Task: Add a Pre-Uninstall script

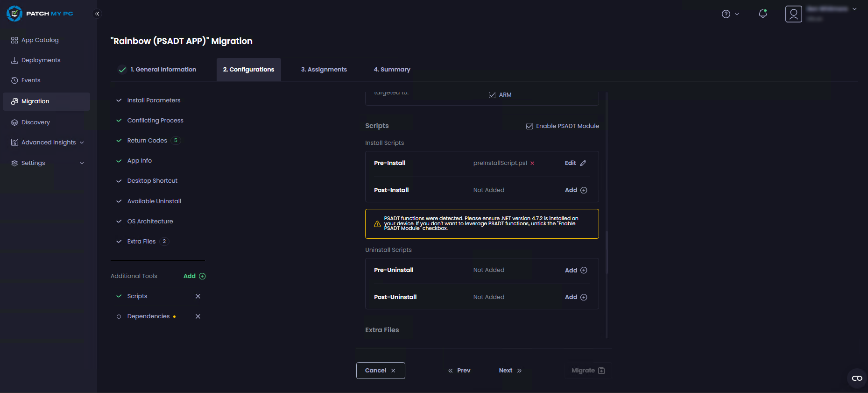Action: point(576,271)
